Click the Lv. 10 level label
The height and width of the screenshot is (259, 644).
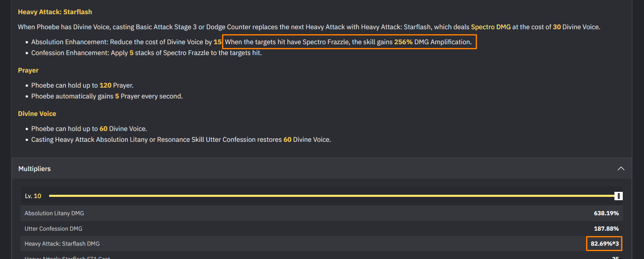[x=33, y=196]
